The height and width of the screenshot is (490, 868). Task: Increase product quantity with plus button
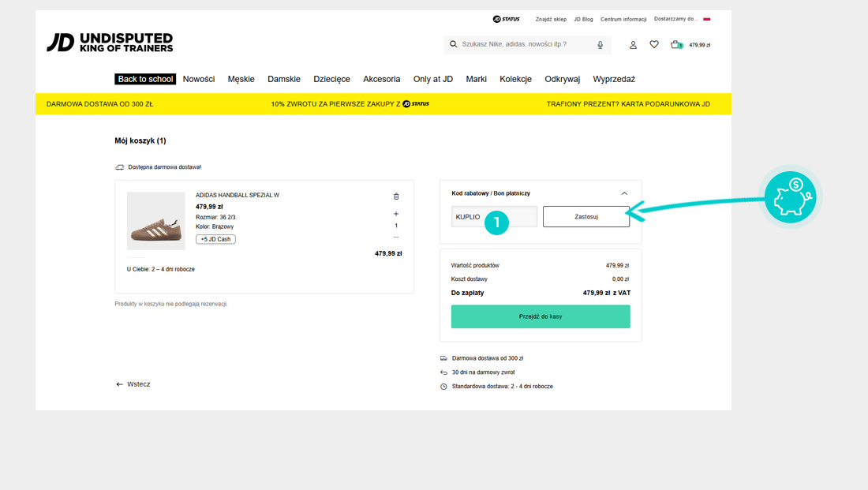pos(396,214)
